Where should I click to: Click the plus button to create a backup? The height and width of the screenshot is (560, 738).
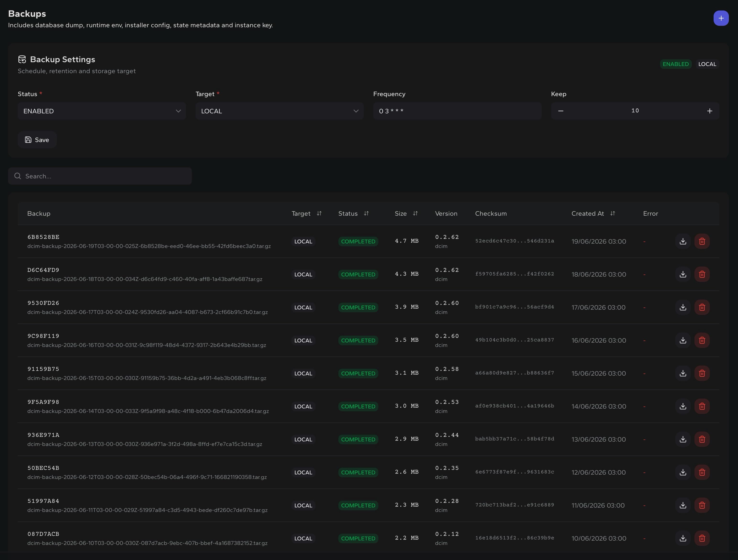coord(721,18)
